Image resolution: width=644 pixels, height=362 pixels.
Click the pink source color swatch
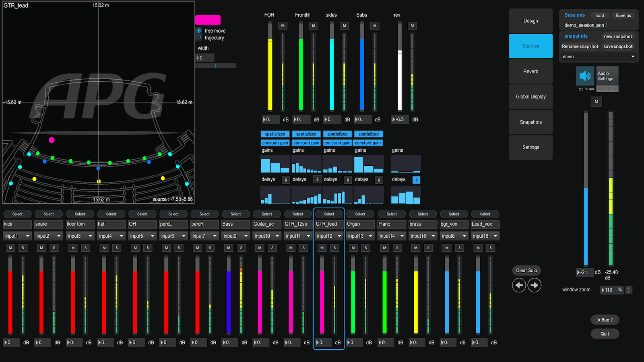point(208,19)
